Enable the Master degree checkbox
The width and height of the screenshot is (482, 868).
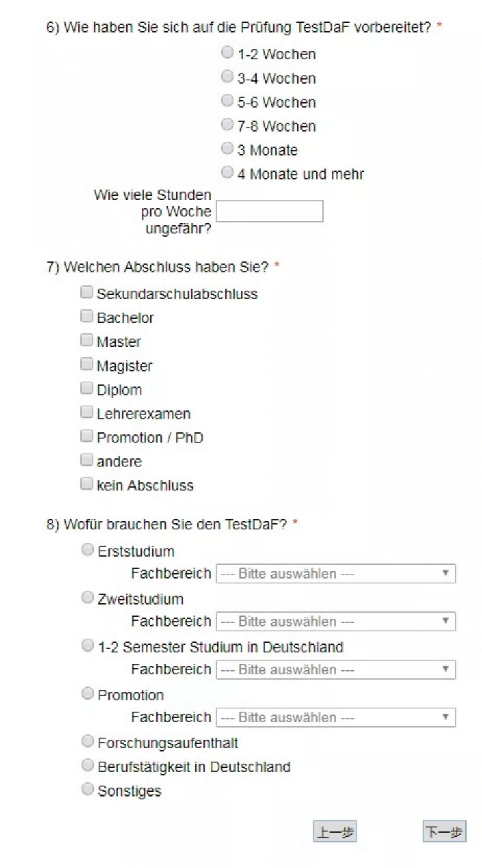[x=86, y=341]
